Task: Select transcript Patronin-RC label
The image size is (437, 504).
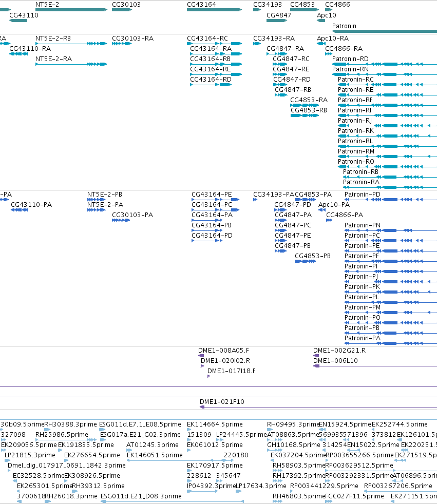Action: coord(356,80)
